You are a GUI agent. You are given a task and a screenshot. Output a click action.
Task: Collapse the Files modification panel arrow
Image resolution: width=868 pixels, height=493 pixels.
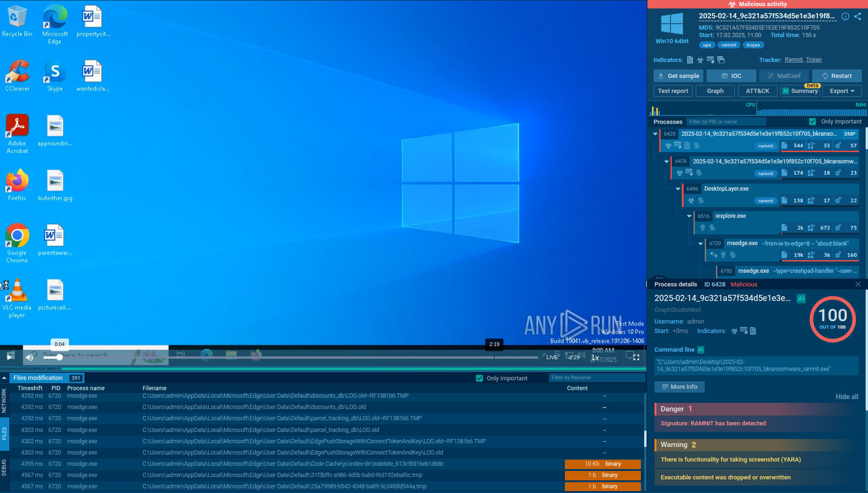(4, 378)
